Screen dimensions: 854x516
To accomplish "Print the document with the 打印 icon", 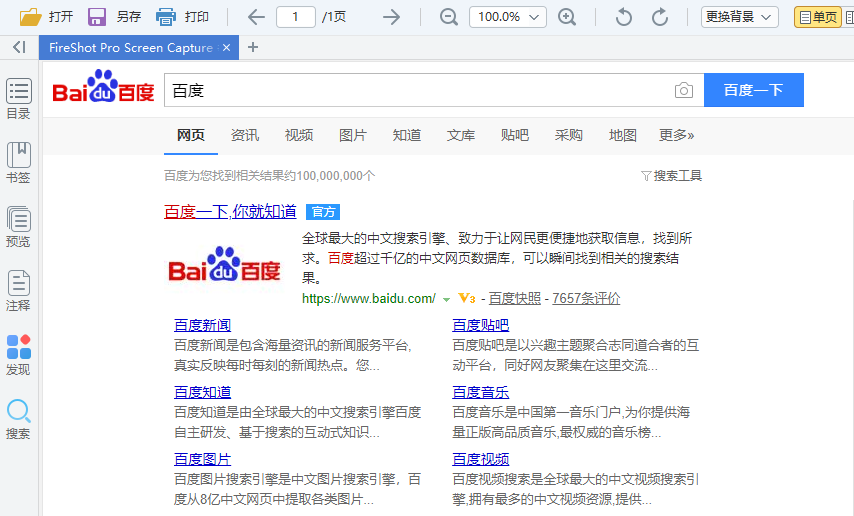I will 166,17.
